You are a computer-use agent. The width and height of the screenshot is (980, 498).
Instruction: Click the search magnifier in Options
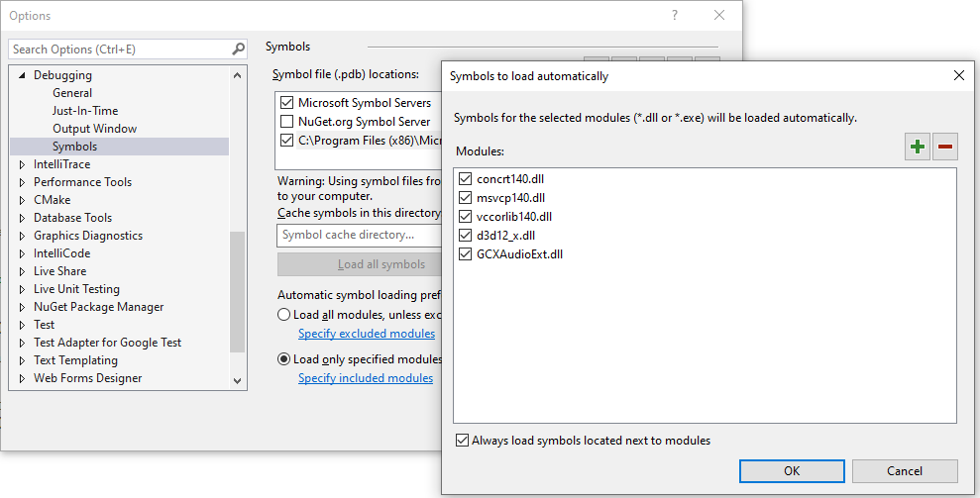(x=238, y=49)
